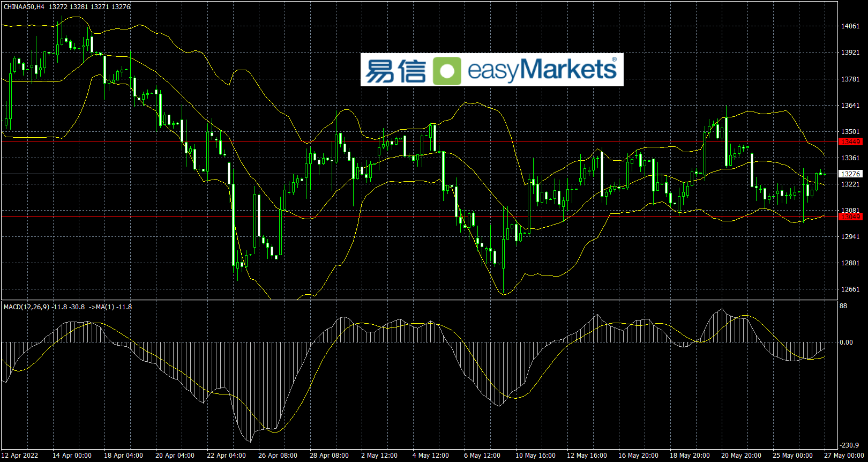Click the 20 May 20:00 time label
The width and height of the screenshot is (868, 462).
tap(741, 456)
